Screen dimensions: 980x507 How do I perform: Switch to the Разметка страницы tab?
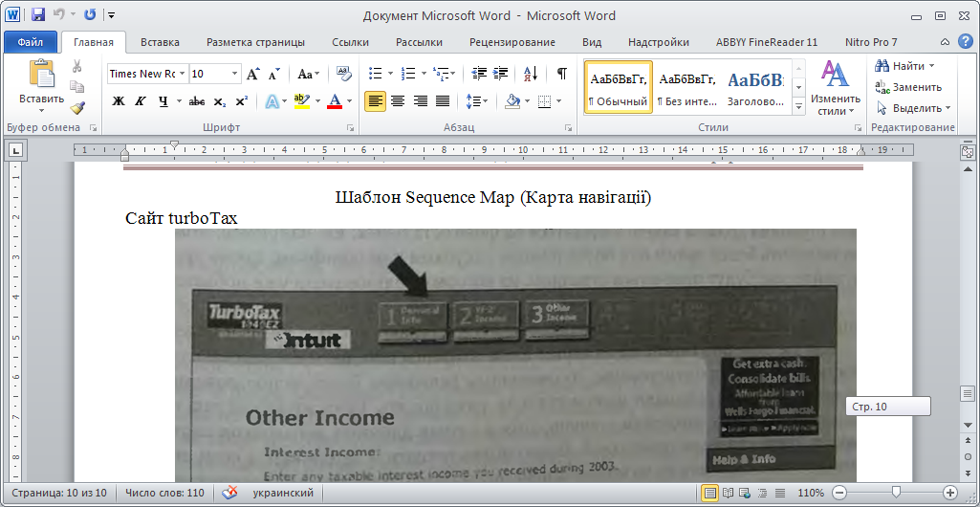point(255,42)
